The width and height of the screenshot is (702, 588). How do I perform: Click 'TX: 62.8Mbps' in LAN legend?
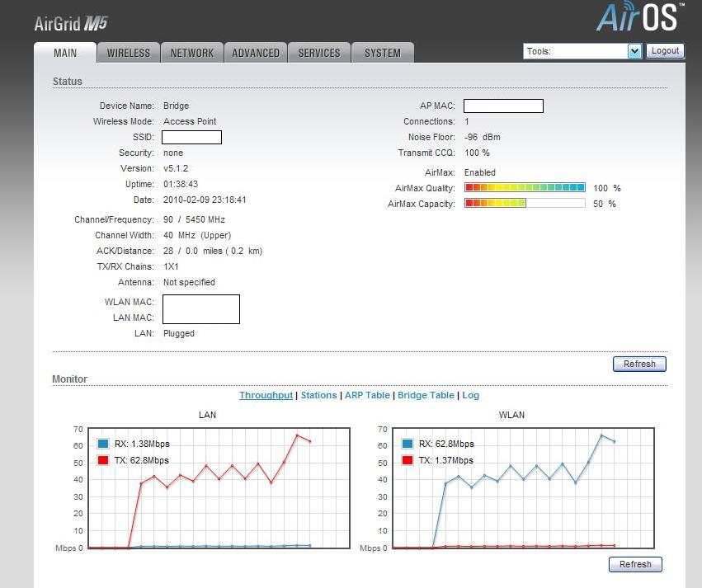point(142,460)
